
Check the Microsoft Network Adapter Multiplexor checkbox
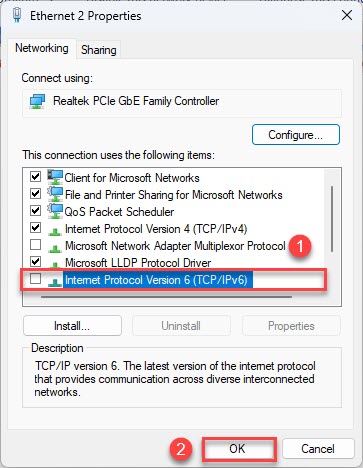pyautogui.click(x=35, y=245)
